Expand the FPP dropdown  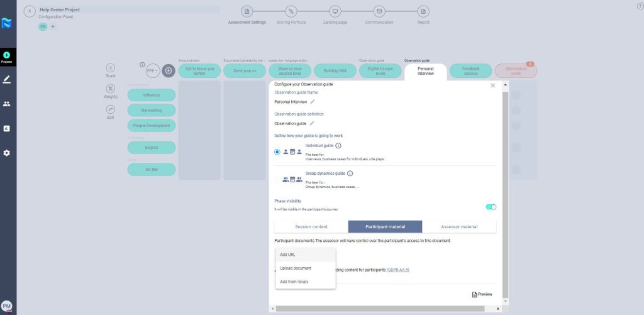pos(152,71)
